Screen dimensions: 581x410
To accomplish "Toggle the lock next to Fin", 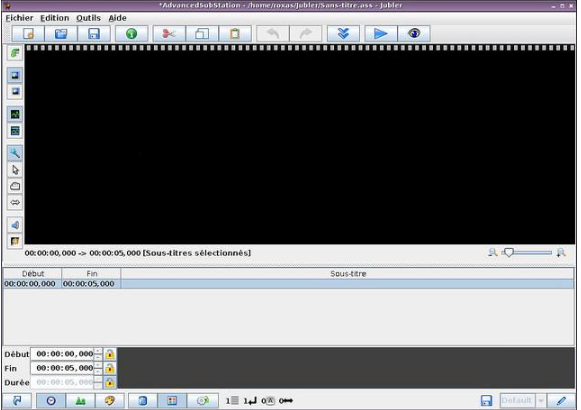I will [110, 368].
